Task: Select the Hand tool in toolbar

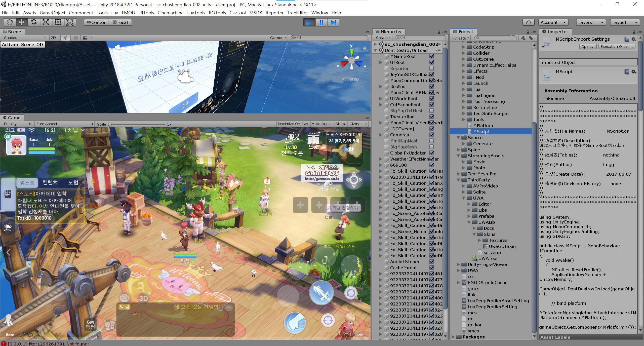Action: pyautogui.click(x=10, y=22)
